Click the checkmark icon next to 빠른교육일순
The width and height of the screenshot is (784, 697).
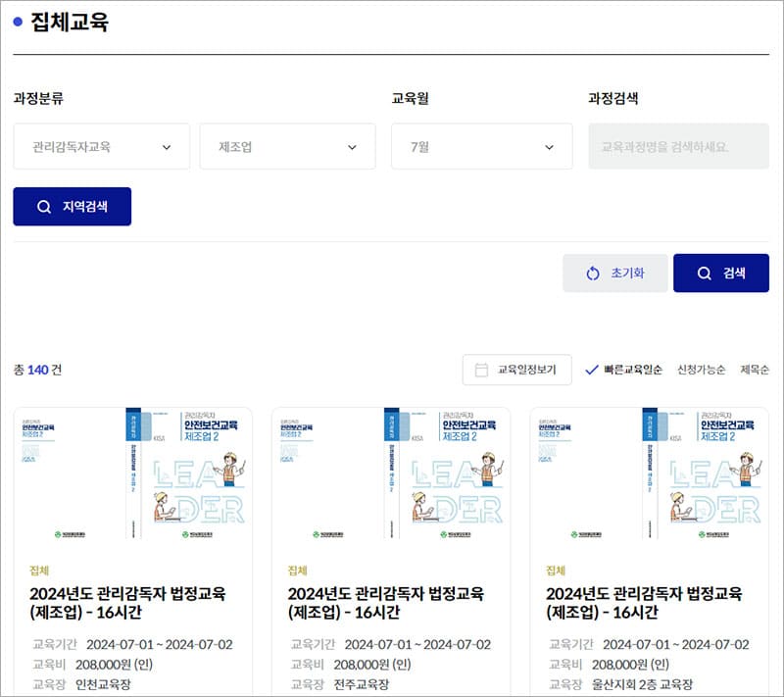[x=591, y=370]
